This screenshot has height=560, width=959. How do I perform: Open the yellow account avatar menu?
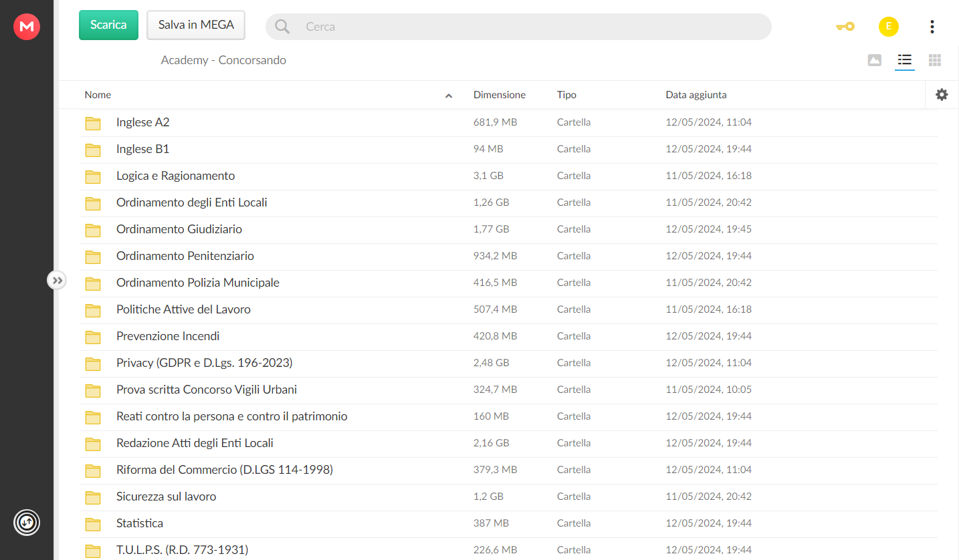point(888,27)
